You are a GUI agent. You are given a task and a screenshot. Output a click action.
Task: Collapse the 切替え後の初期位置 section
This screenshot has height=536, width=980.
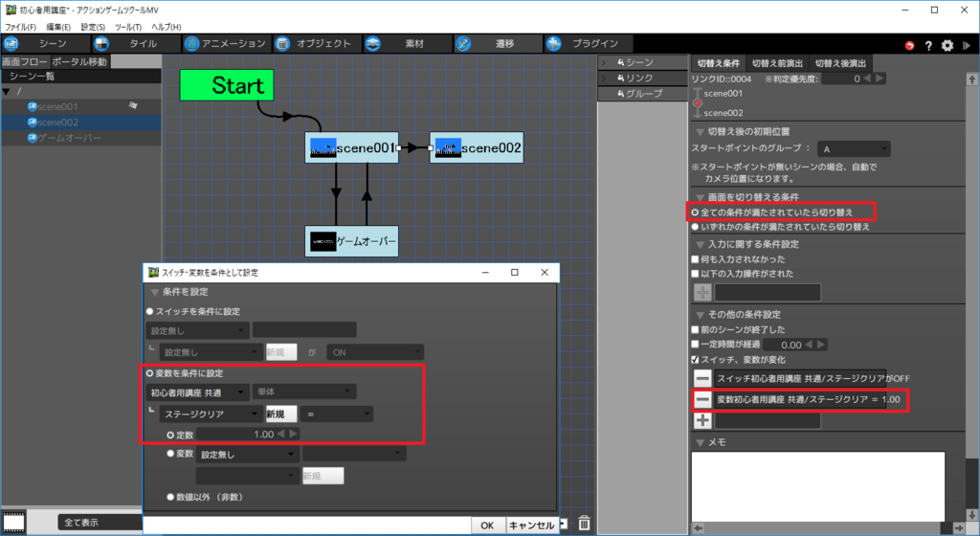tap(700, 132)
